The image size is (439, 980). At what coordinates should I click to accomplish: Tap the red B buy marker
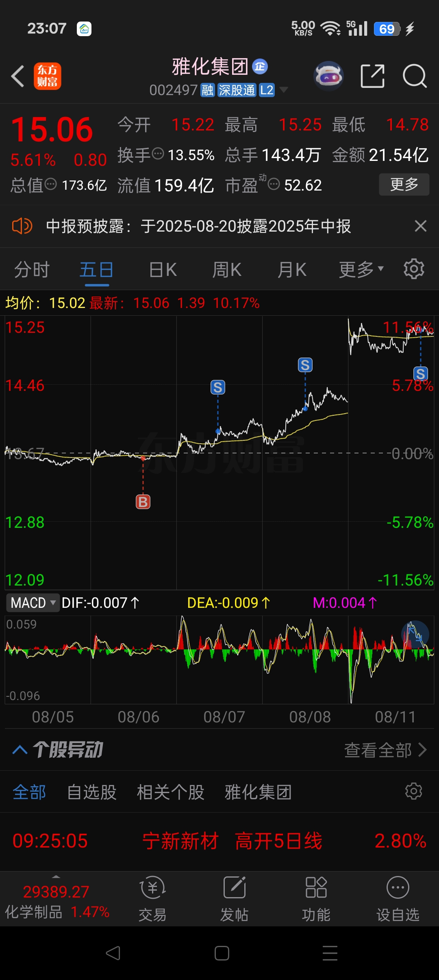coord(143,502)
